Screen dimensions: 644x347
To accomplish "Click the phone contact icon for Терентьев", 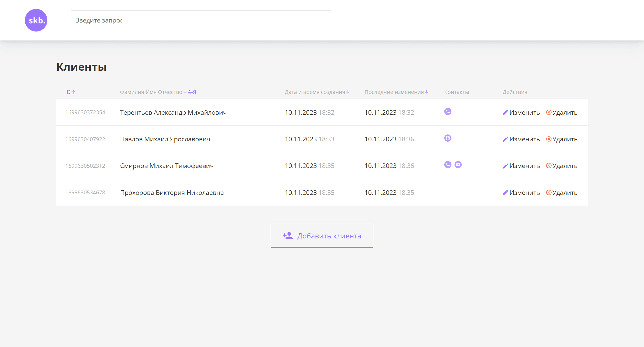I will pos(448,111).
